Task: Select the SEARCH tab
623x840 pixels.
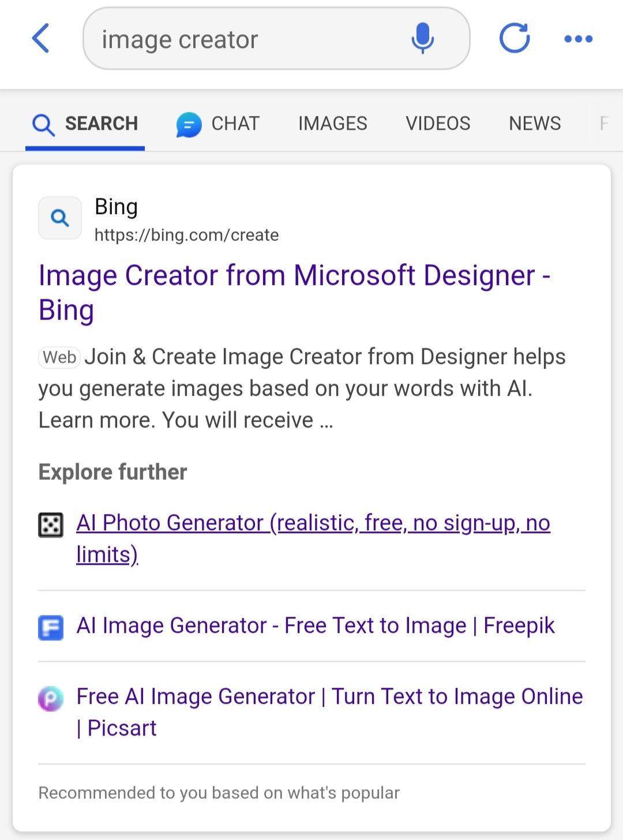Action: pyautogui.click(x=85, y=123)
